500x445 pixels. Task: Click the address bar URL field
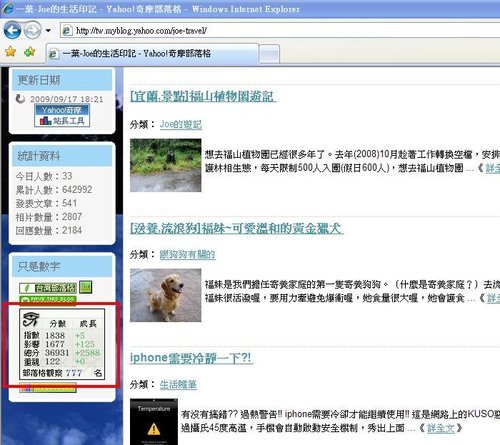click(280, 31)
